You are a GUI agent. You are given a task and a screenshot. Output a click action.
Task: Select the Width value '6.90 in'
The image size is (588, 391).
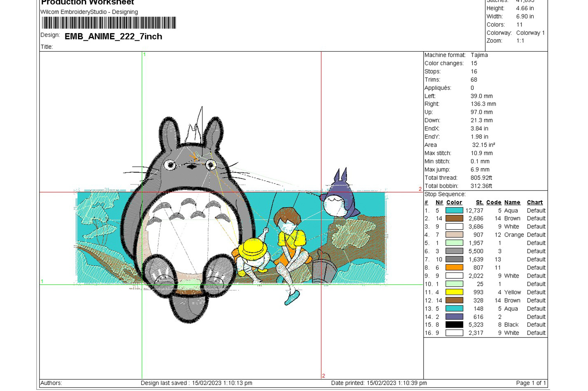[x=525, y=16]
